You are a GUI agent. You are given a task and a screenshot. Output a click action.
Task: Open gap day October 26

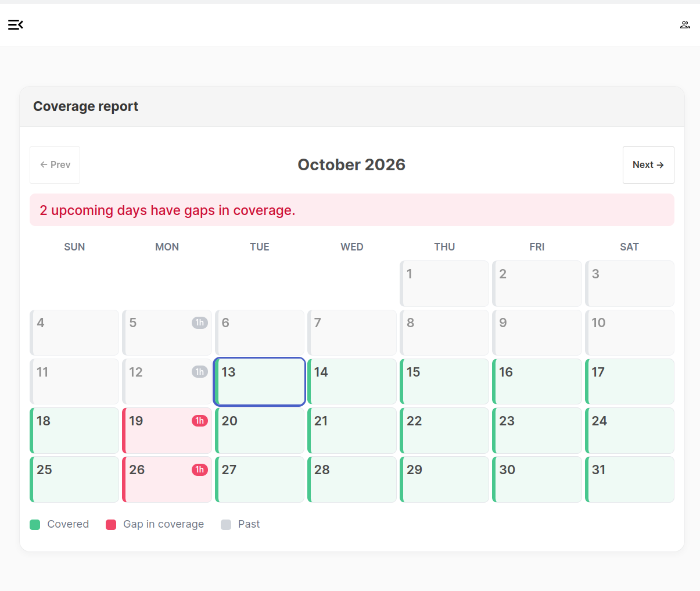[167, 479]
